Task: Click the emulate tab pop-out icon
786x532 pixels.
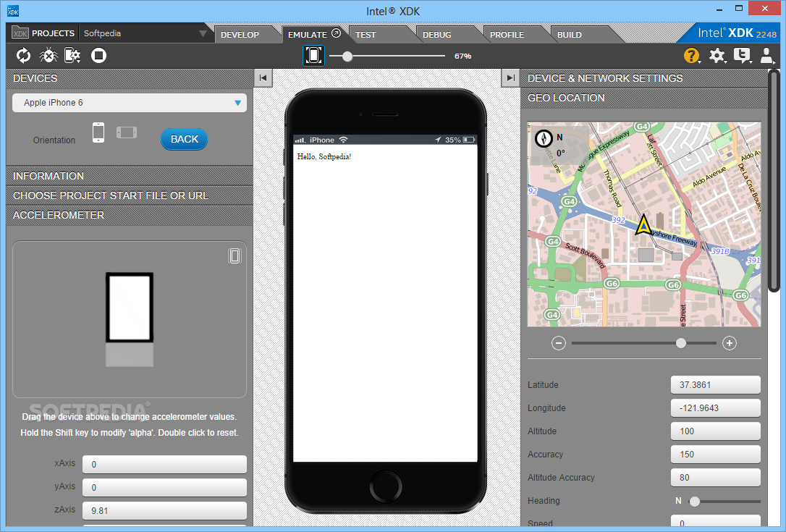Action: tap(337, 33)
